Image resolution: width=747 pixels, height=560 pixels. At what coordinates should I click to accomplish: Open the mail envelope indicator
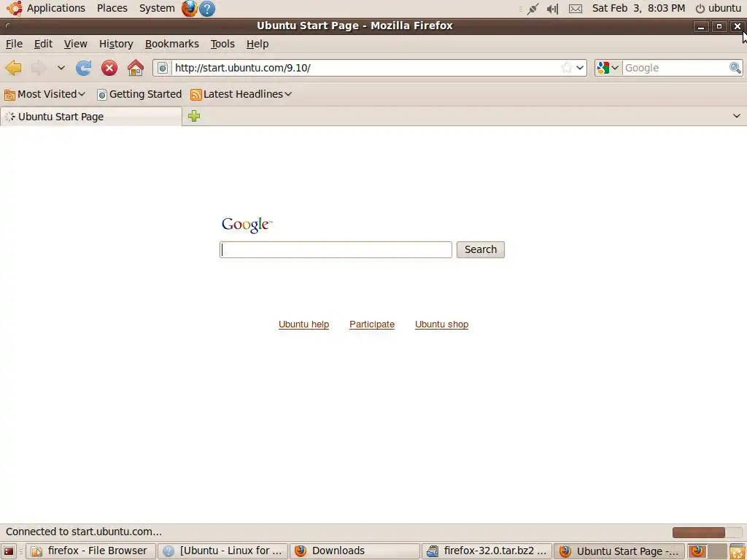(576, 9)
